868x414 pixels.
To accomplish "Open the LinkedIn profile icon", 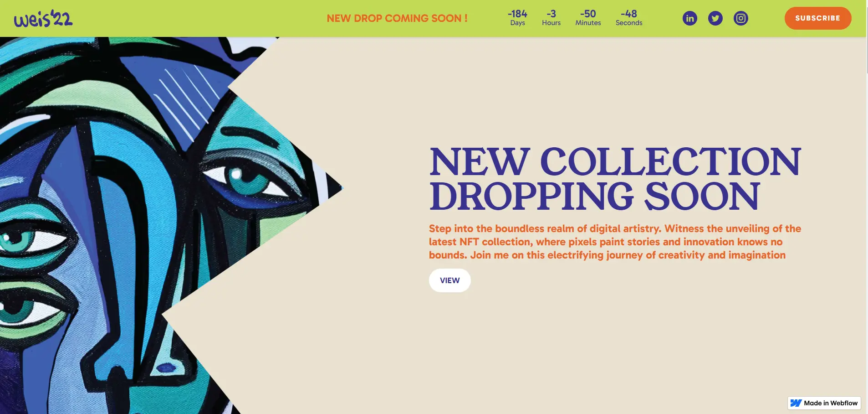I will pyautogui.click(x=689, y=18).
